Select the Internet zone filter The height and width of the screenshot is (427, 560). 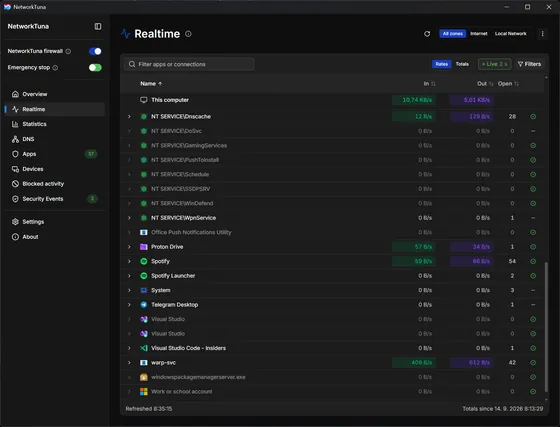click(x=479, y=34)
